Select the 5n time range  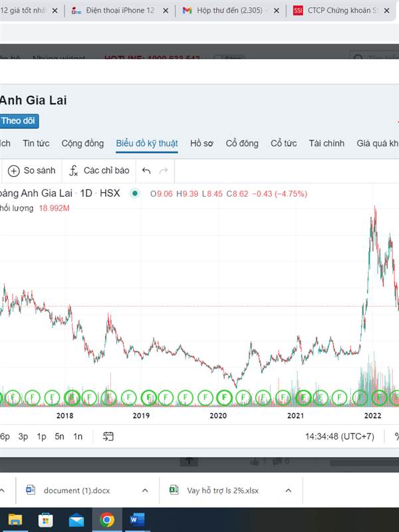pos(59,437)
